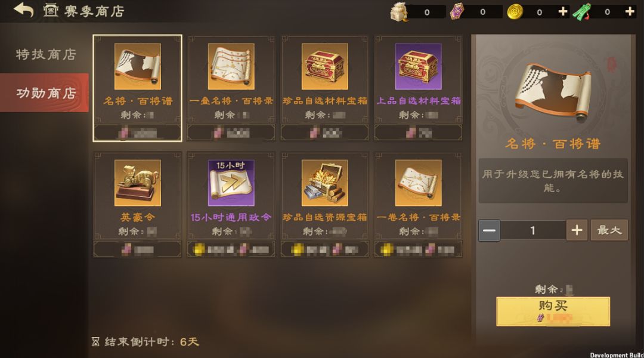Image resolution: width=644 pixels, height=358 pixels.
Task: Select the 英豪令 golden statue item
Action: click(137, 204)
